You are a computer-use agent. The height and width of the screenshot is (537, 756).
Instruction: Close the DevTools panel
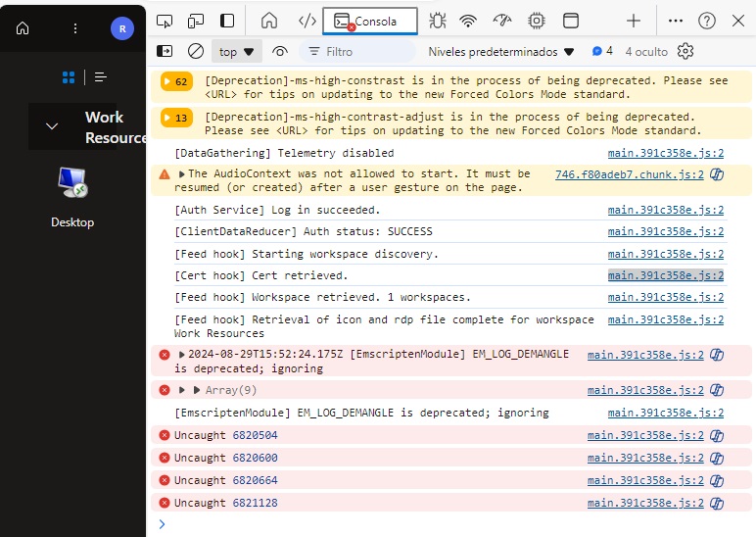click(738, 22)
